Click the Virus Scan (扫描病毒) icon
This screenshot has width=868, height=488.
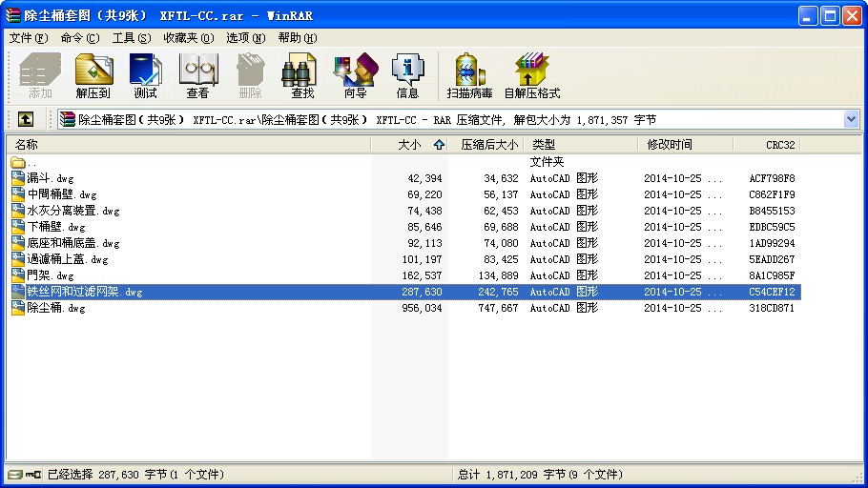(469, 76)
